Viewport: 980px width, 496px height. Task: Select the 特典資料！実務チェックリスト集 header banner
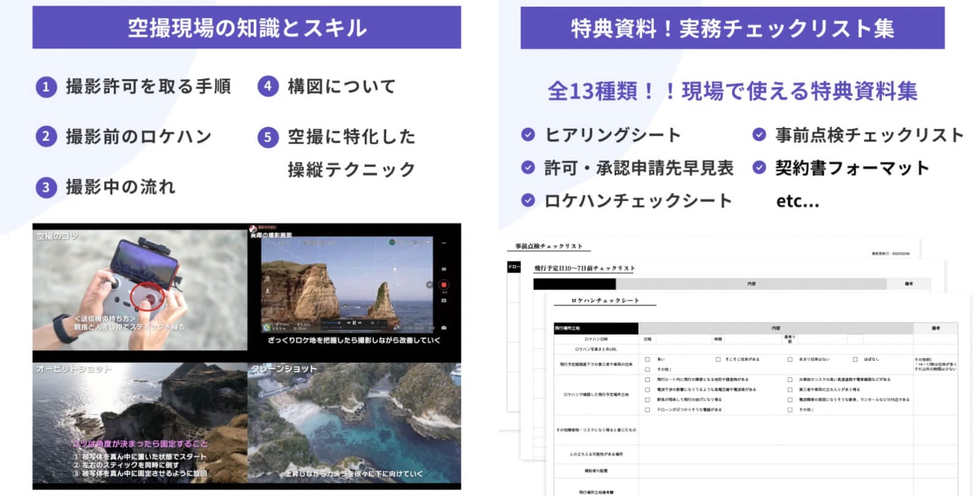(x=732, y=28)
